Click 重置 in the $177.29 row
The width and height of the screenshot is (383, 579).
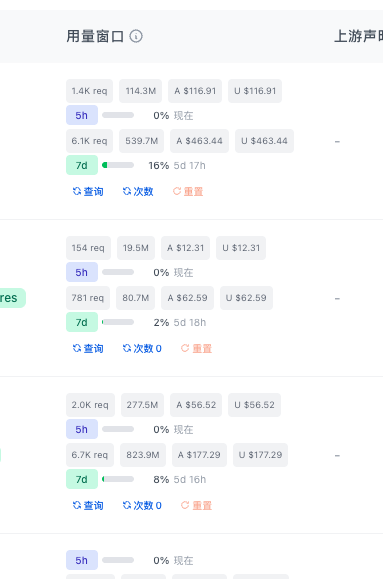(196, 505)
